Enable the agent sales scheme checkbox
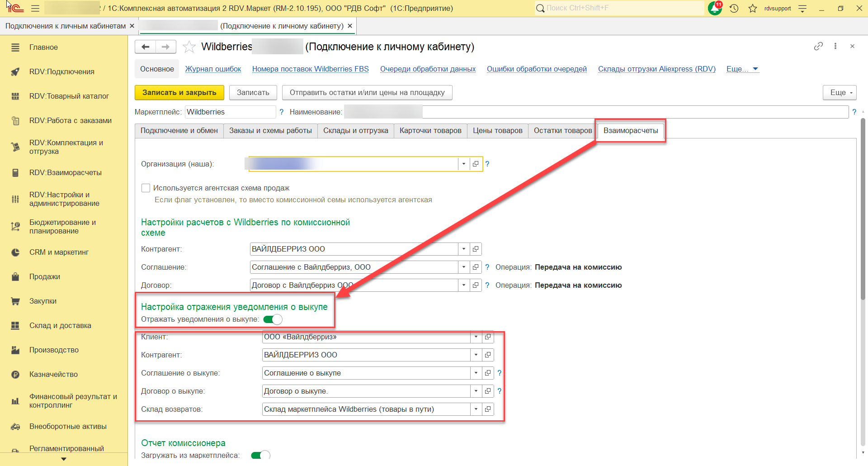868x466 pixels. pos(146,188)
